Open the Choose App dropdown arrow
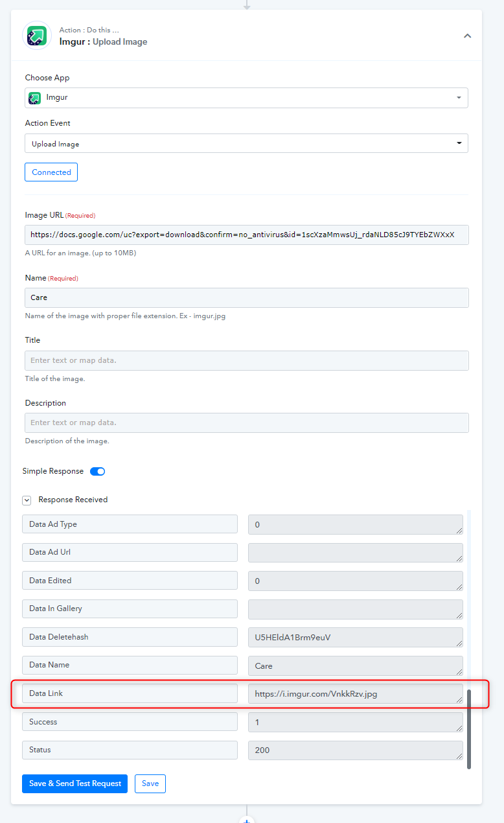Viewport: 504px width, 823px height. pos(459,98)
